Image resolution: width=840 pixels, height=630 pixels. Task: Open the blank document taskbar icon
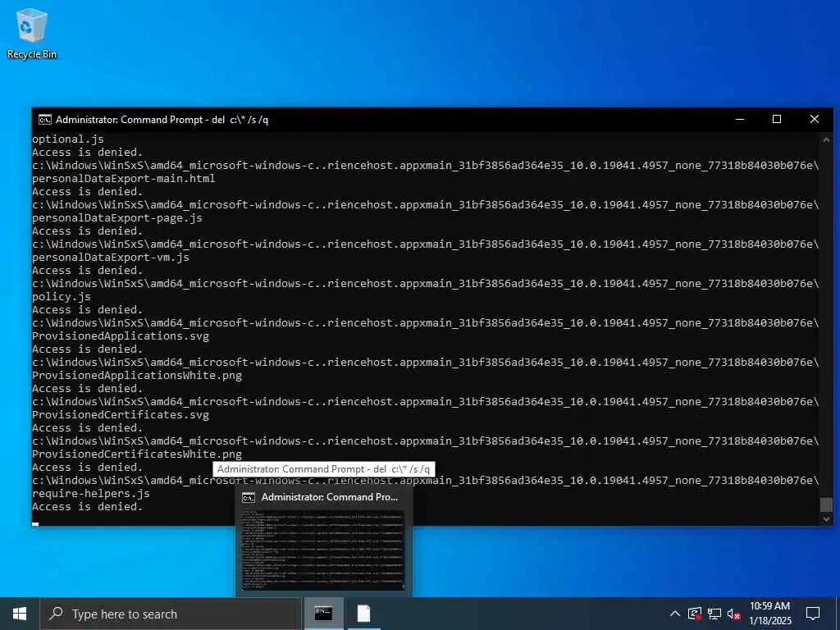363,614
